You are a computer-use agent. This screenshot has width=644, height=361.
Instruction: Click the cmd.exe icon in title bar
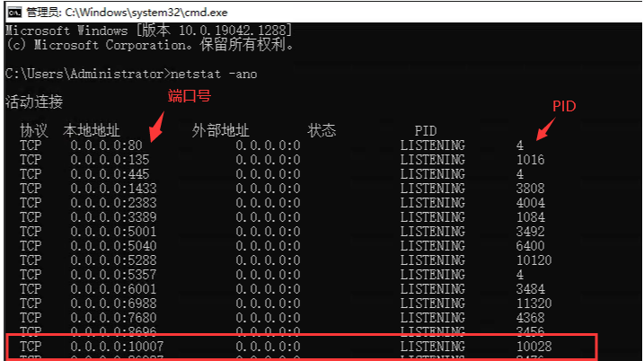pyautogui.click(x=14, y=13)
